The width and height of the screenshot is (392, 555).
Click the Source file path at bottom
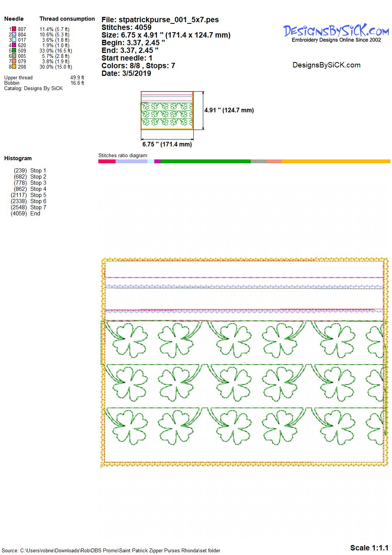tap(111, 551)
